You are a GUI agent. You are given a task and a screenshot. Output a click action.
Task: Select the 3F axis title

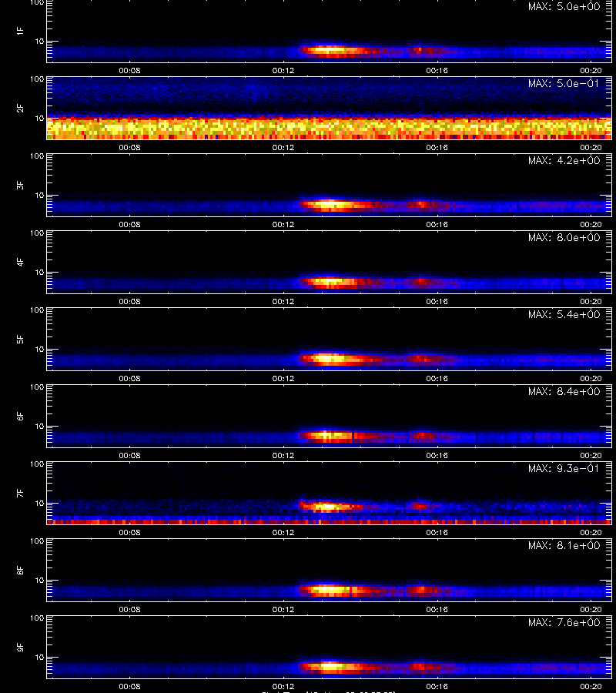(x=20, y=185)
